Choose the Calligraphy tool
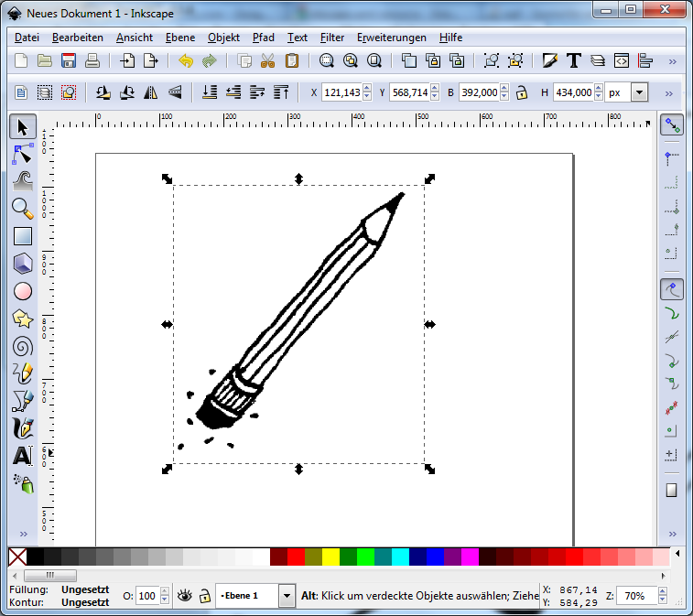693x616 pixels. point(23,428)
